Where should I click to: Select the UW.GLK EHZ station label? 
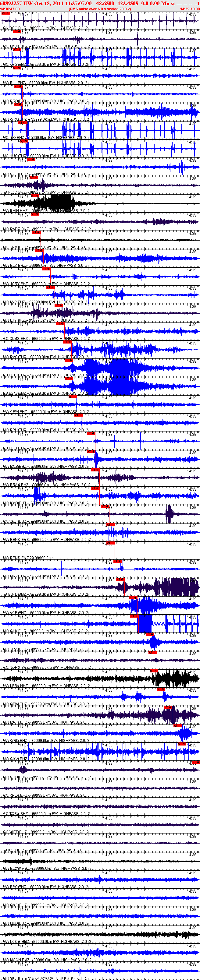point(46,631)
